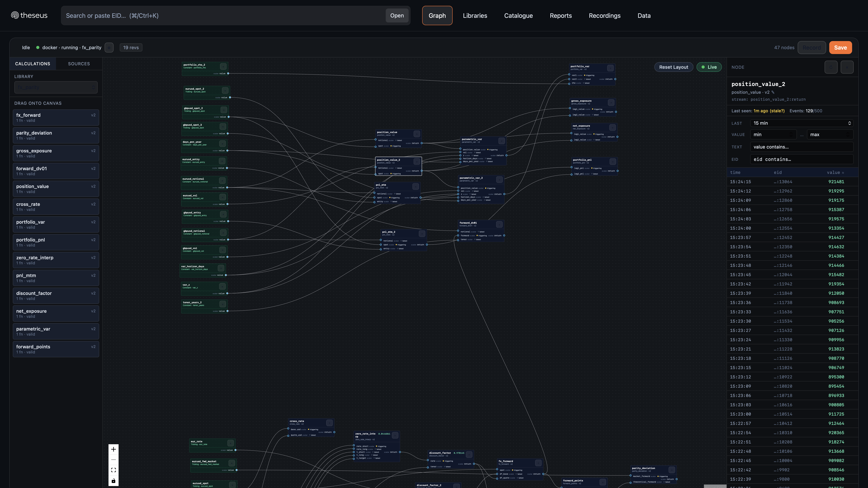Click the event value 895300
This screenshot has height=488, width=868.
[836, 377]
